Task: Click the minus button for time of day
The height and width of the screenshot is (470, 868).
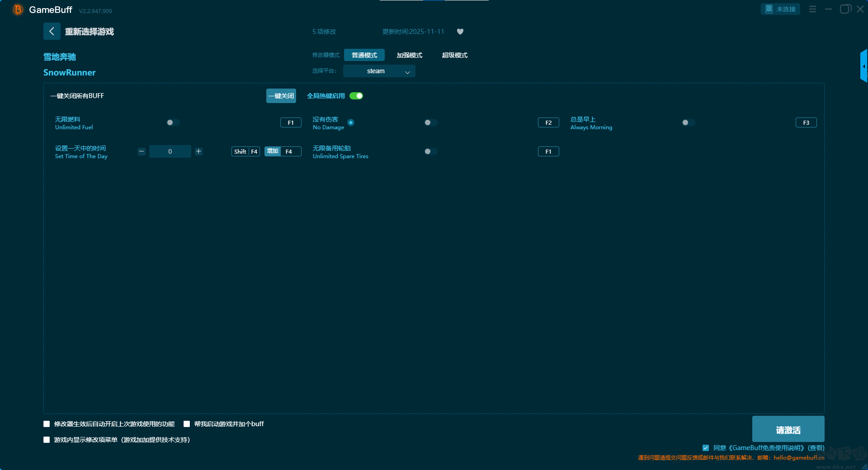Action: [142, 151]
